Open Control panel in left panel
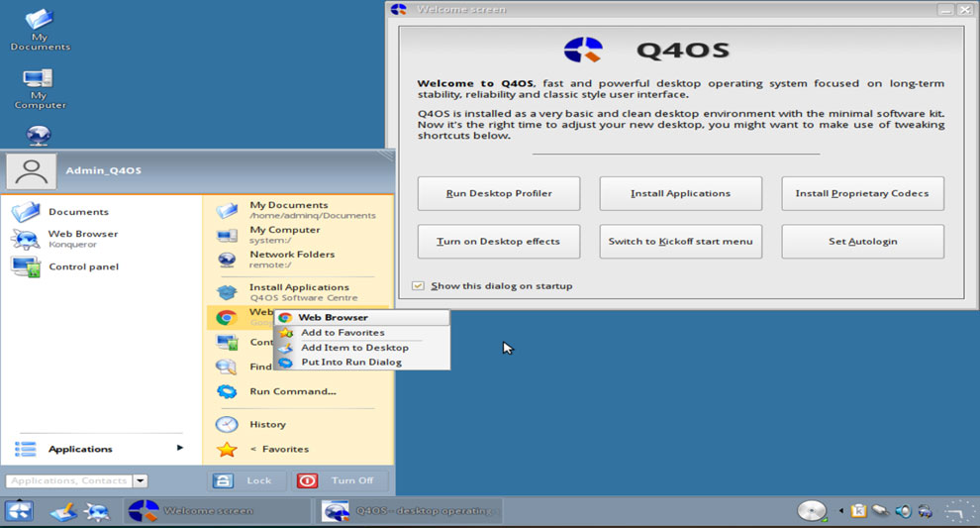The image size is (980, 528). click(x=65, y=267)
